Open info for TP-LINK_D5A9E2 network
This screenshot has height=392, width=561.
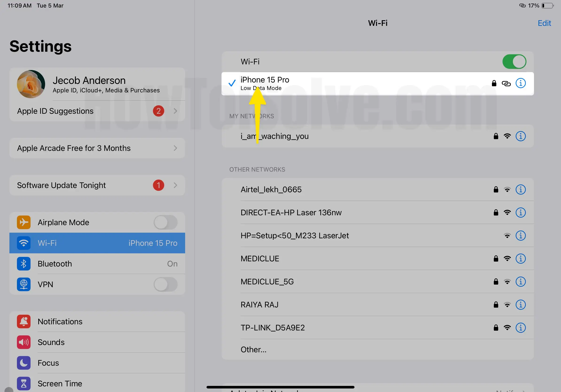pyautogui.click(x=520, y=327)
